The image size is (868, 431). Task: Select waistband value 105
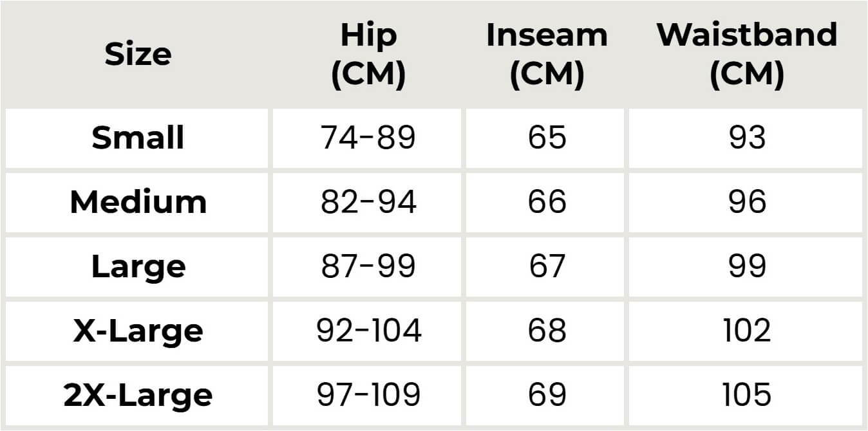point(747,395)
